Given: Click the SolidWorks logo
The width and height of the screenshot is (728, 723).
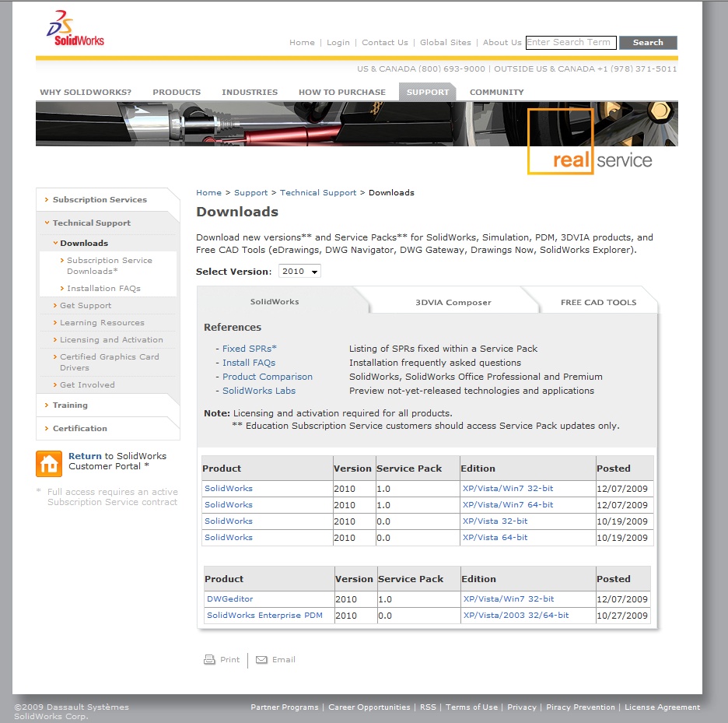Looking at the screenshot, I should [x=75, y=28].
